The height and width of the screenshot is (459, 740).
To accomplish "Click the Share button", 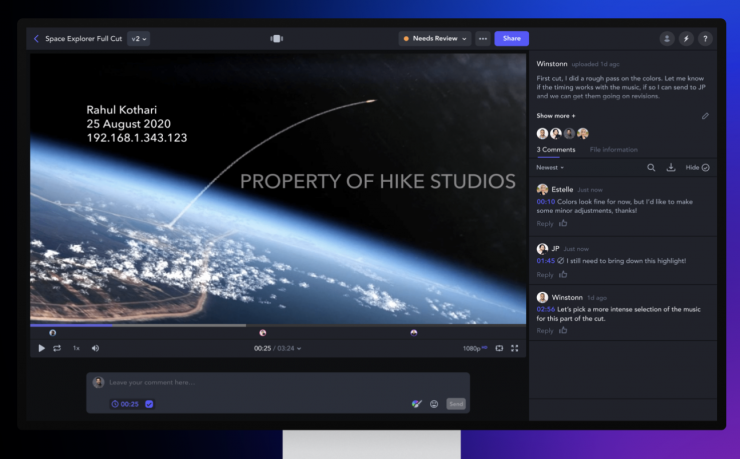I will pyautogui.click(x=511, y=39).
